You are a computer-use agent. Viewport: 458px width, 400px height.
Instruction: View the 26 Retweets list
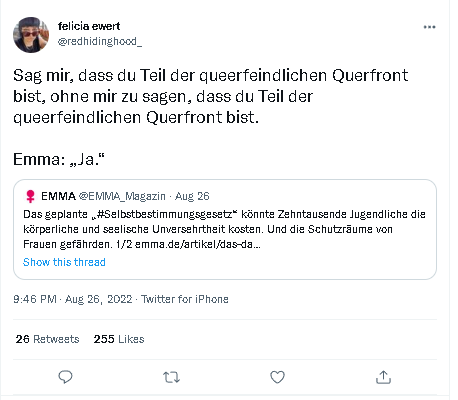tap(47, 339)
